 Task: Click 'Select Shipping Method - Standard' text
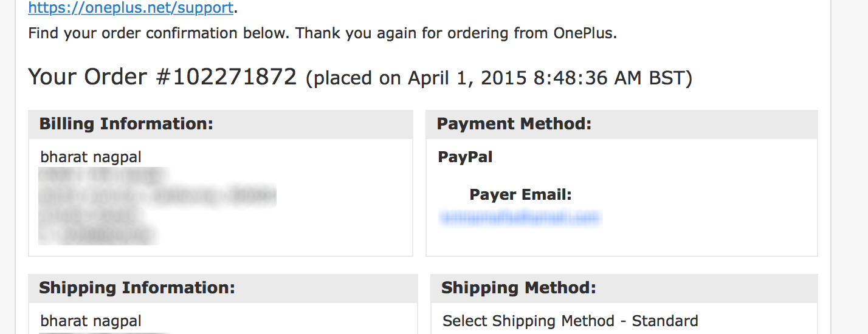[x=570, y=321]
